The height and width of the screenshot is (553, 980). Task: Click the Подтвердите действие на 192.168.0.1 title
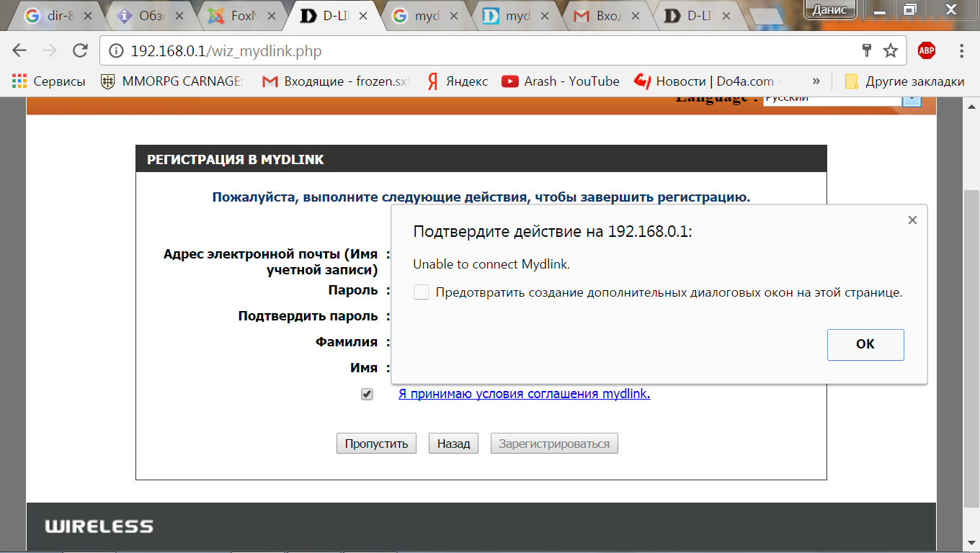pyautogui.click(x=553, y=231)
